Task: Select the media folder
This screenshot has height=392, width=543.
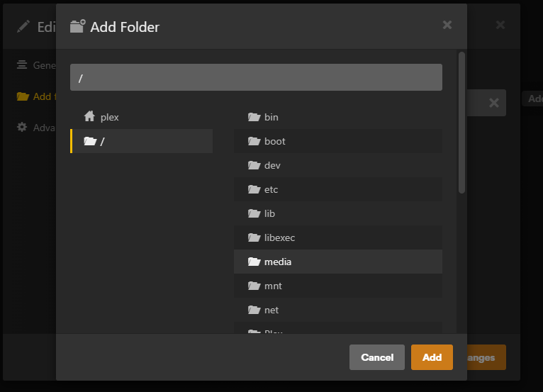Action: [x=277, y=262]
